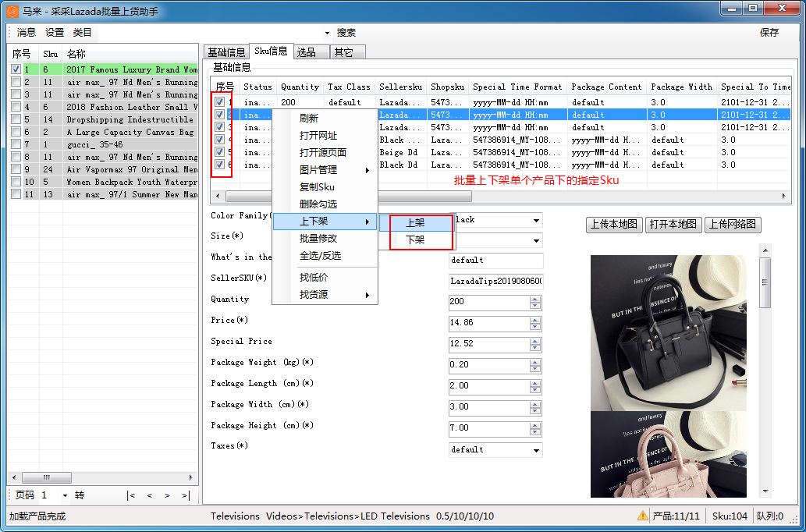Open the 设置 menu
This screenshot has height=532, width=806.
[x=55, y=33]
